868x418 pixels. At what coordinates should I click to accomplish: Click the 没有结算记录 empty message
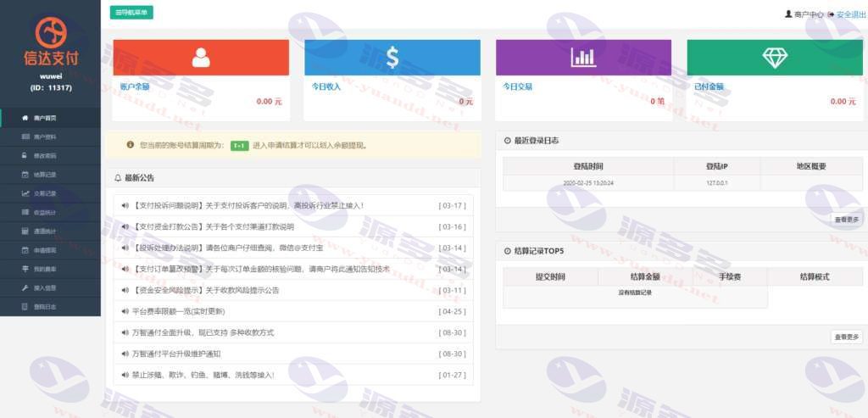coord(635,293)
